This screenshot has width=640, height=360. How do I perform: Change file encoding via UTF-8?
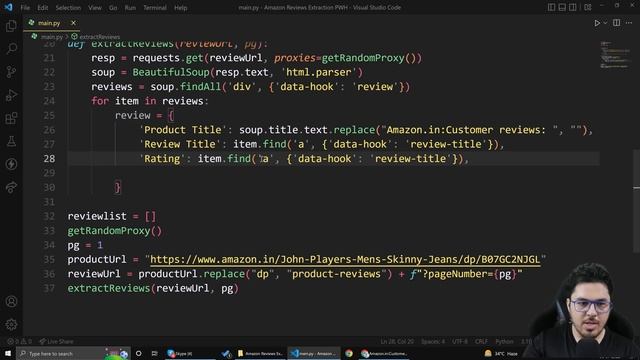click(460, 341)
